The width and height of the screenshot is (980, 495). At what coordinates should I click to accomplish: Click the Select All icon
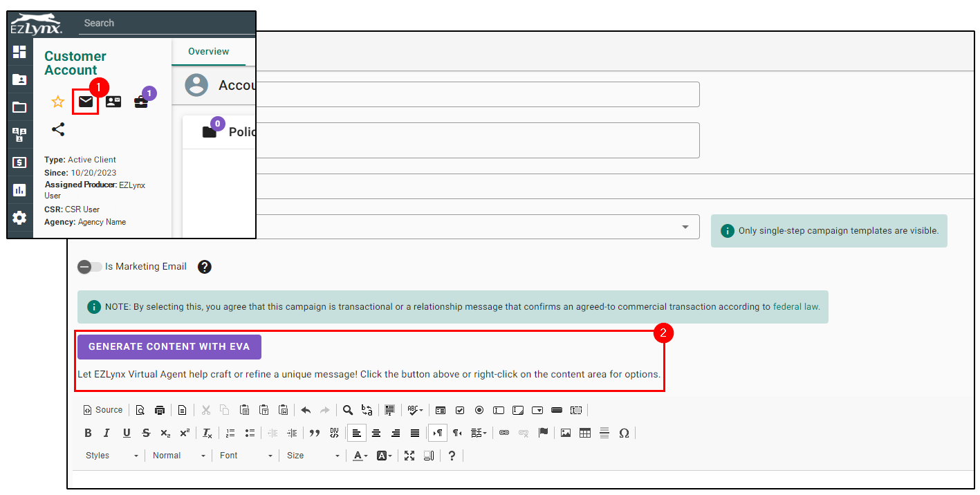[x=389, y=410]
